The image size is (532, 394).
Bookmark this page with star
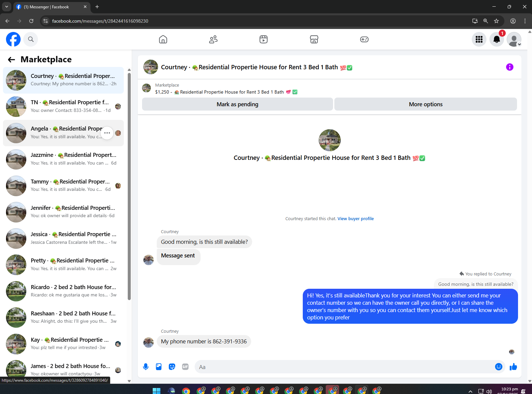click(496, 21)
